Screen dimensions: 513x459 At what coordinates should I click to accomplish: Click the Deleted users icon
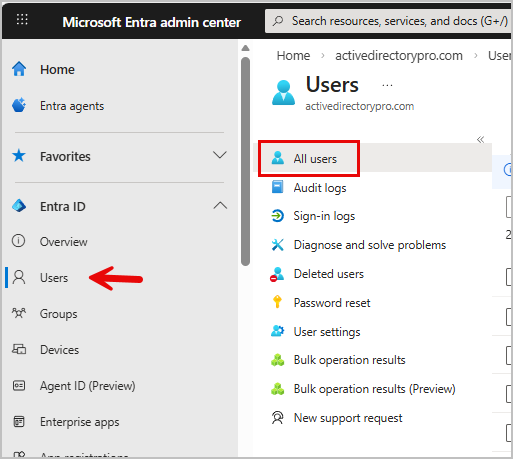click(x=277, y=274)
